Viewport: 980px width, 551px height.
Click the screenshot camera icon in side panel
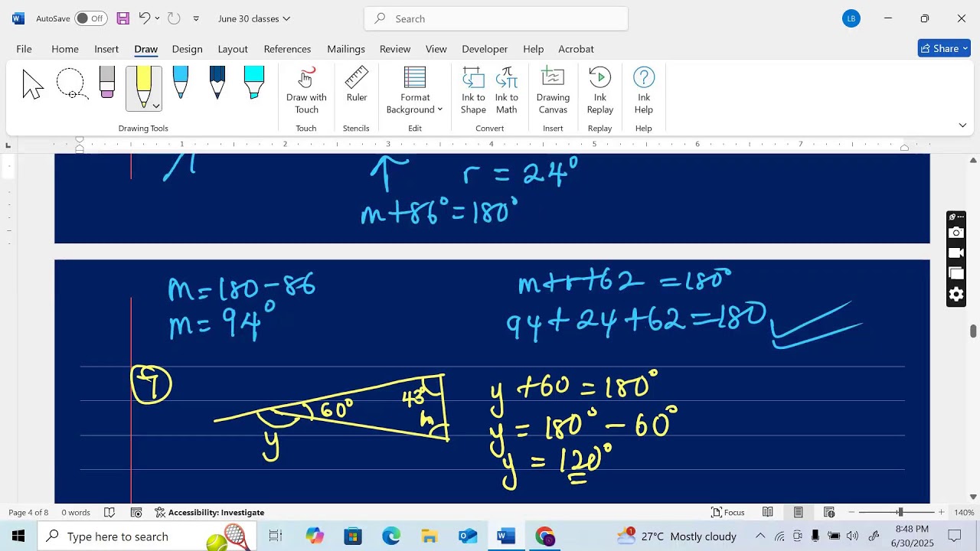pyautogui.click(x=956, y=233)
